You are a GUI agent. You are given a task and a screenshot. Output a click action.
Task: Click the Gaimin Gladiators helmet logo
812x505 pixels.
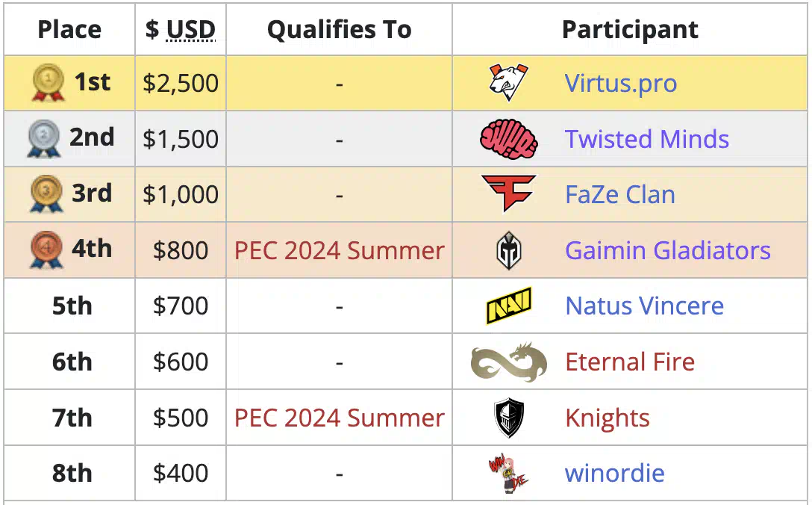pos(508,250)
